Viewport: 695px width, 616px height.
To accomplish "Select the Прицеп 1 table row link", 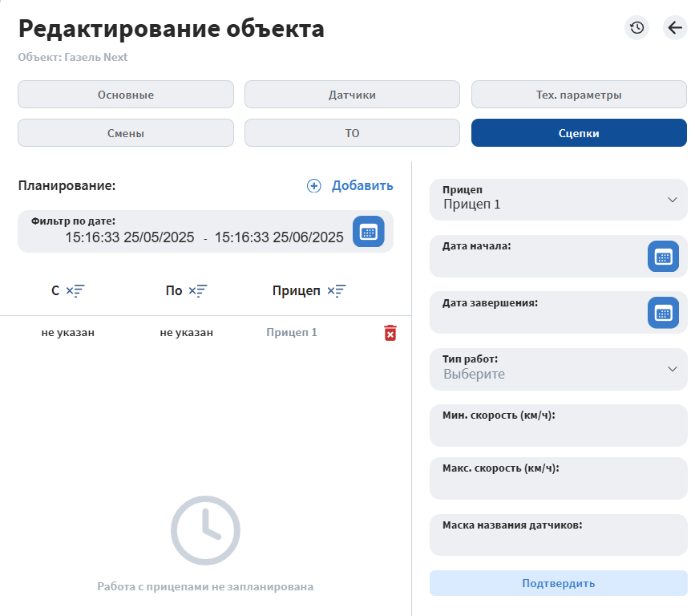I will click(x=292, y=332).
